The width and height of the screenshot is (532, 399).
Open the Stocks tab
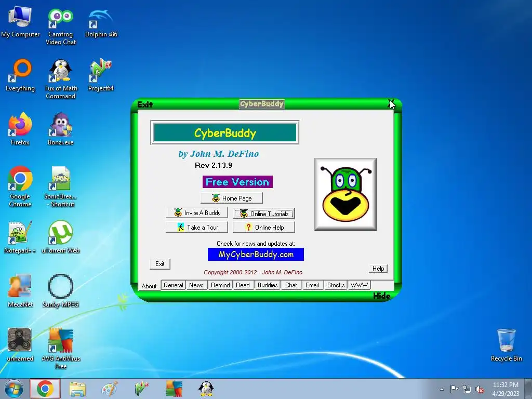[336, 285]
